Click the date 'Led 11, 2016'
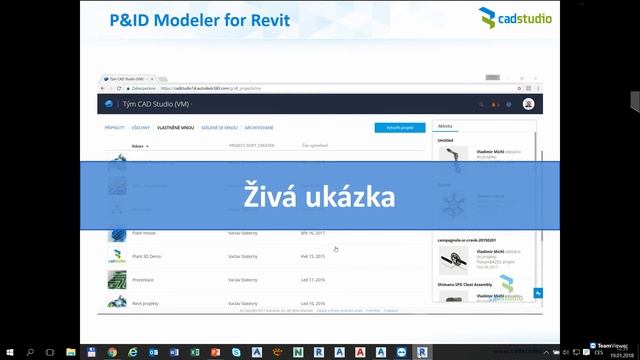Screen dimensions: 640x360 313,280
